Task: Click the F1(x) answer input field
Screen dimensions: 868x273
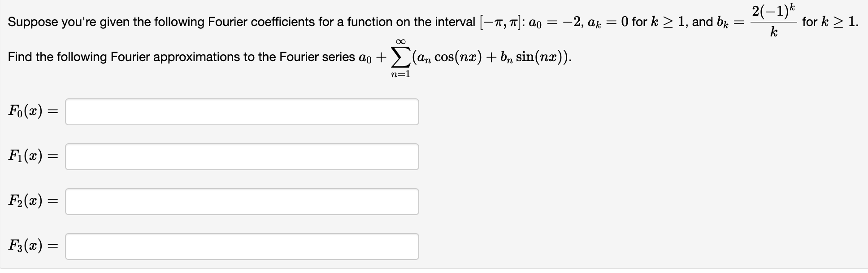Action: click(242, 157)
